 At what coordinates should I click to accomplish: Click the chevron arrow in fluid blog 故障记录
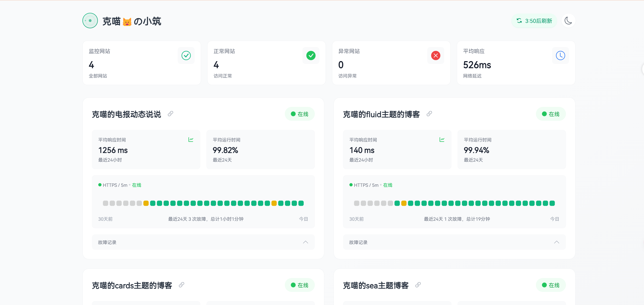(556, 242)
